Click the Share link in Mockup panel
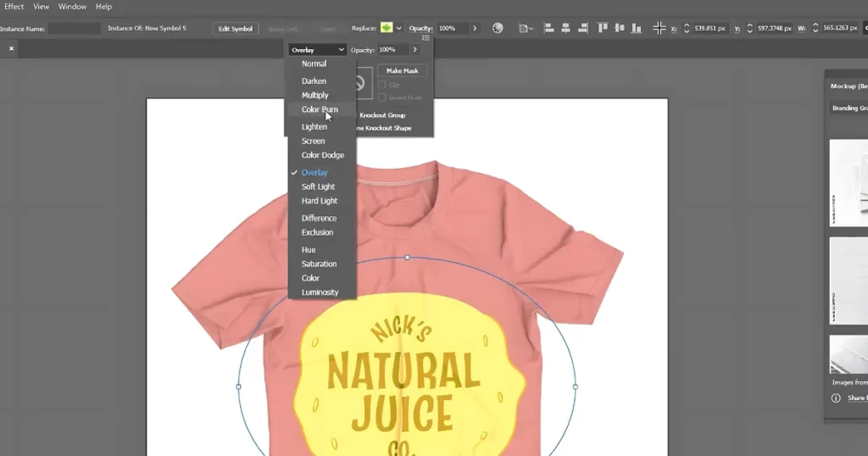This screenshot has height=456, width=868. point(858,398)
